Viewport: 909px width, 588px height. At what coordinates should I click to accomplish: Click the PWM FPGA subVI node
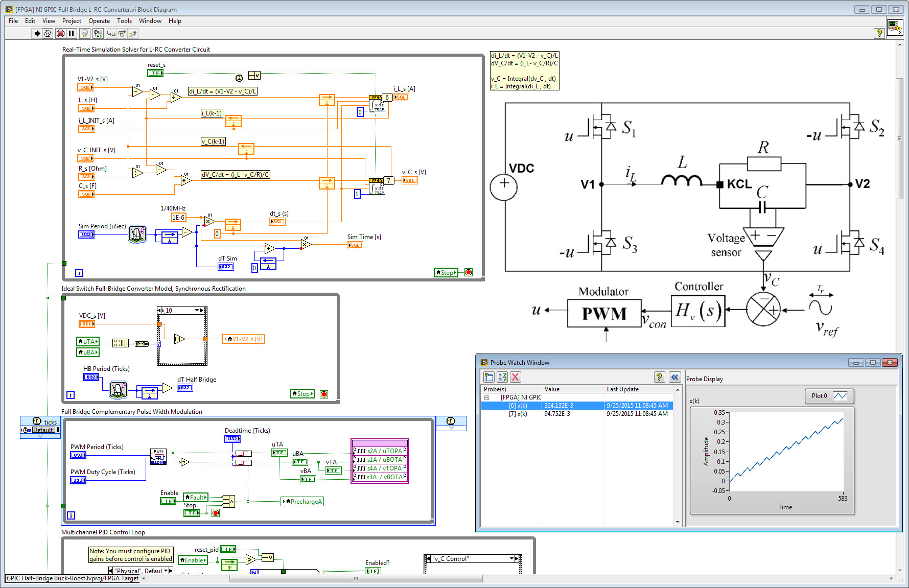coord(158,457)
